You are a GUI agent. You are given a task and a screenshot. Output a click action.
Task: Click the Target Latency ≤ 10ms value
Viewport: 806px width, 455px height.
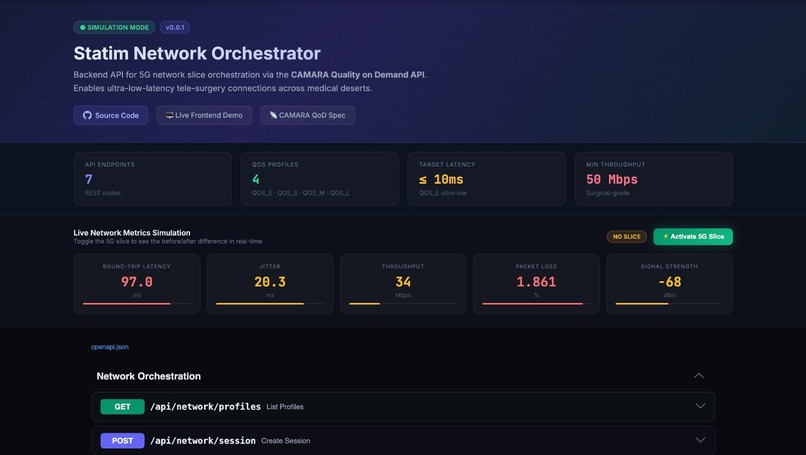pyautogui.click(x=441, y=179)
